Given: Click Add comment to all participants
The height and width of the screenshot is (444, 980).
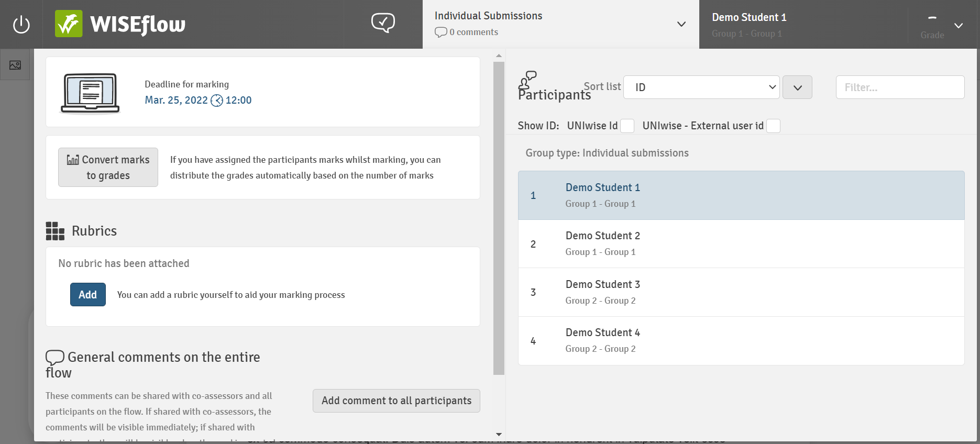Looking at the screenshot, I should 397,401.
